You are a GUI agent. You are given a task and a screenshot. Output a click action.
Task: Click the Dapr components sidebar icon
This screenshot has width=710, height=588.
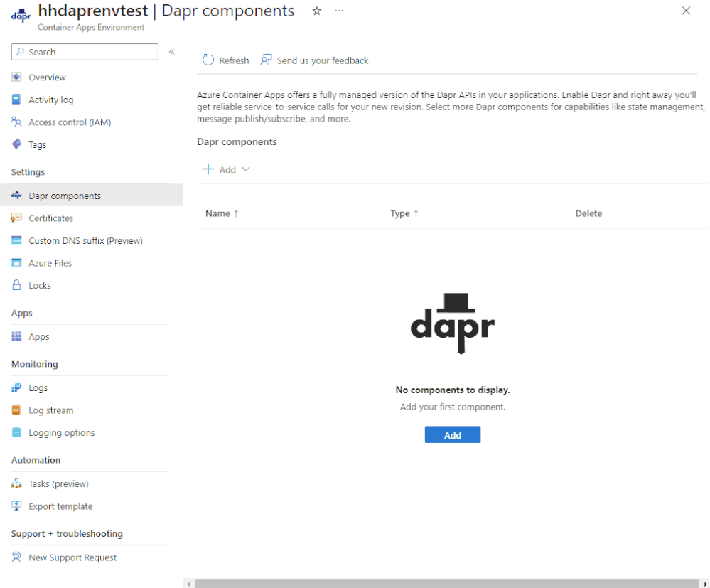tap(17, 196)
